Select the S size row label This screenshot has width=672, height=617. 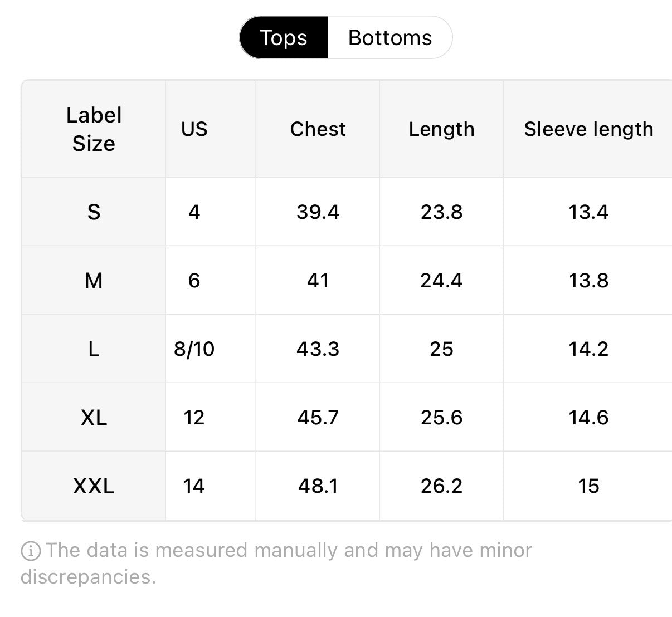94,212
